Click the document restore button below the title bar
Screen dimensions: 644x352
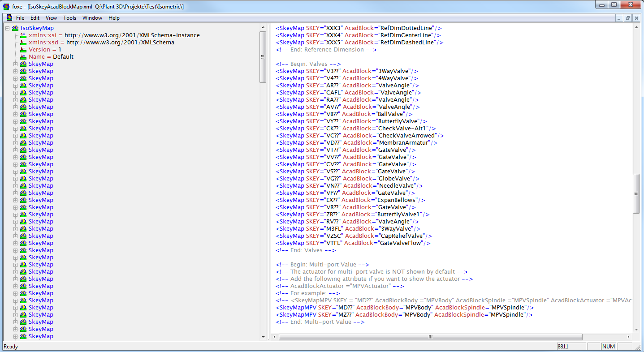629,18
